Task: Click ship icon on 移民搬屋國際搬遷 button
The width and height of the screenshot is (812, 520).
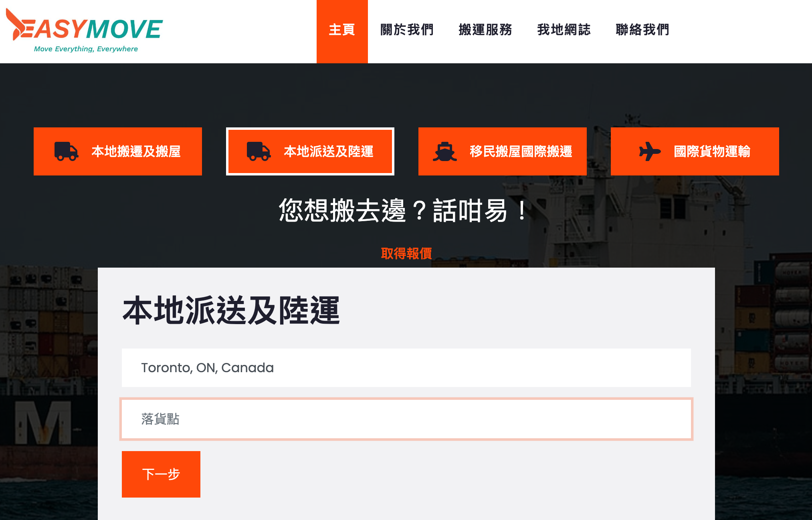Action: pos(444,151)
